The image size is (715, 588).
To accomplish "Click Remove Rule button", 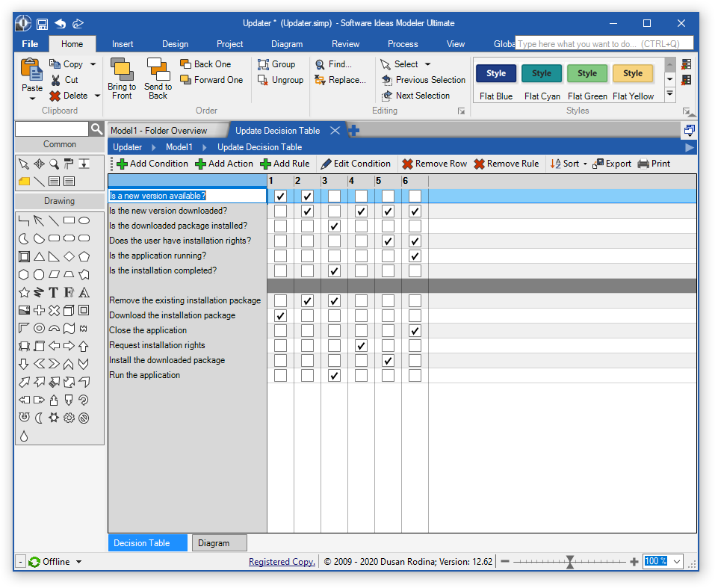I will [506, 164].
